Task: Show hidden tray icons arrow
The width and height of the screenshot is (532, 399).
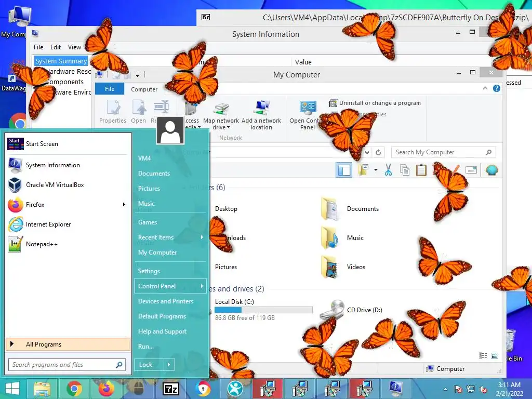Action: (445, 389)
